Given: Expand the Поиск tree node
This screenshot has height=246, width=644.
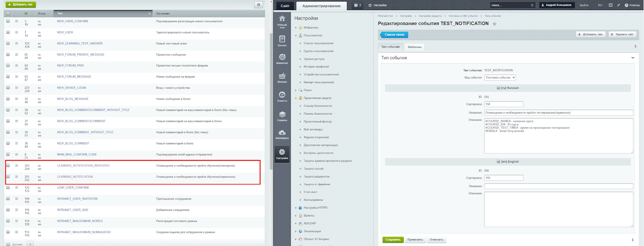Looking at the screenshot, I should point(296,90).
